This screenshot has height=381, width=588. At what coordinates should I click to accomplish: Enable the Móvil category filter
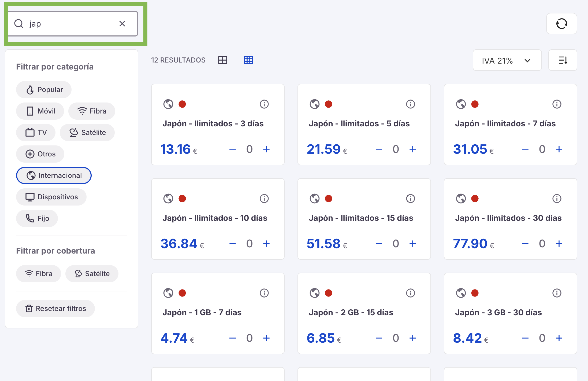tap(40, 111)
